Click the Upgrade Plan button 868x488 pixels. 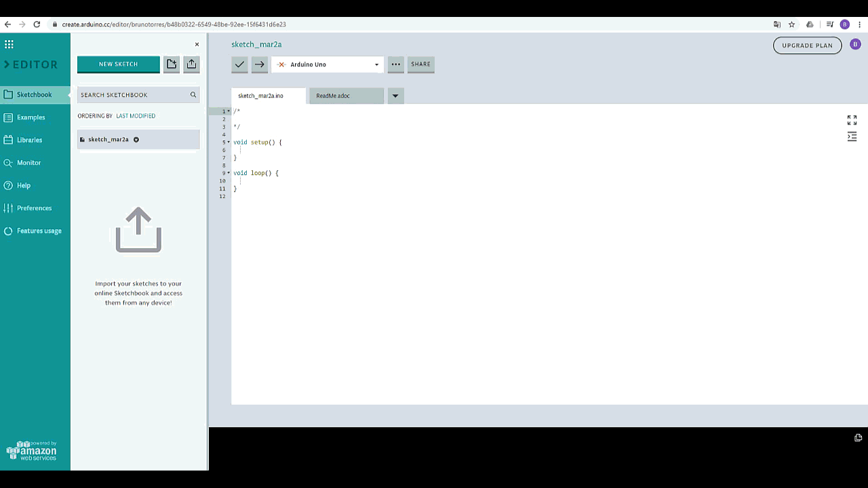[x=807, y=45]
